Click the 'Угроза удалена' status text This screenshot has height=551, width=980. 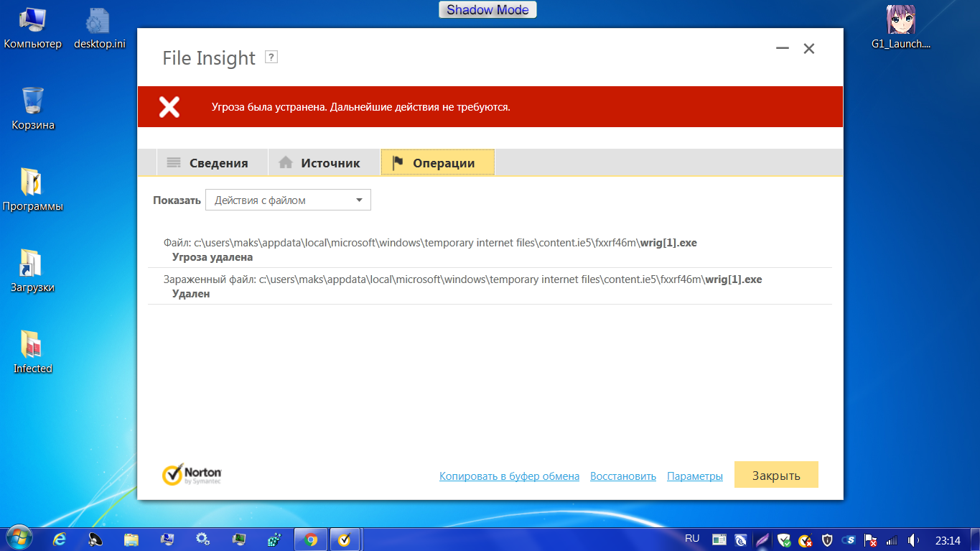click(213, 257)
